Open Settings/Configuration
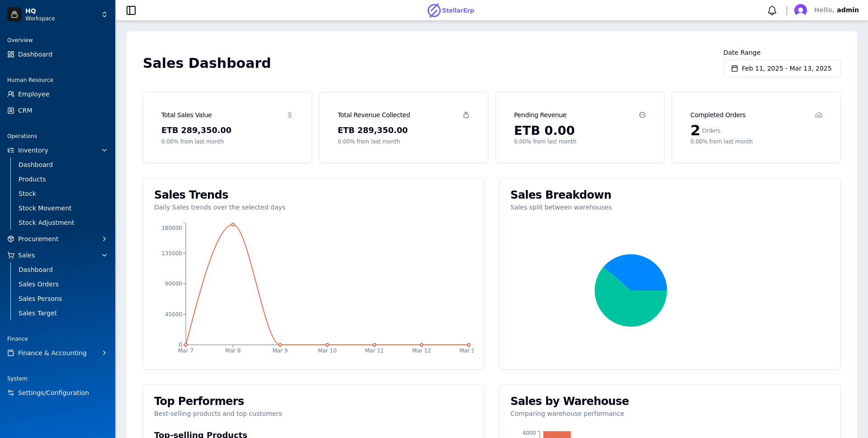868x438 pixels. pyautogui.click(x=53, y=393)
